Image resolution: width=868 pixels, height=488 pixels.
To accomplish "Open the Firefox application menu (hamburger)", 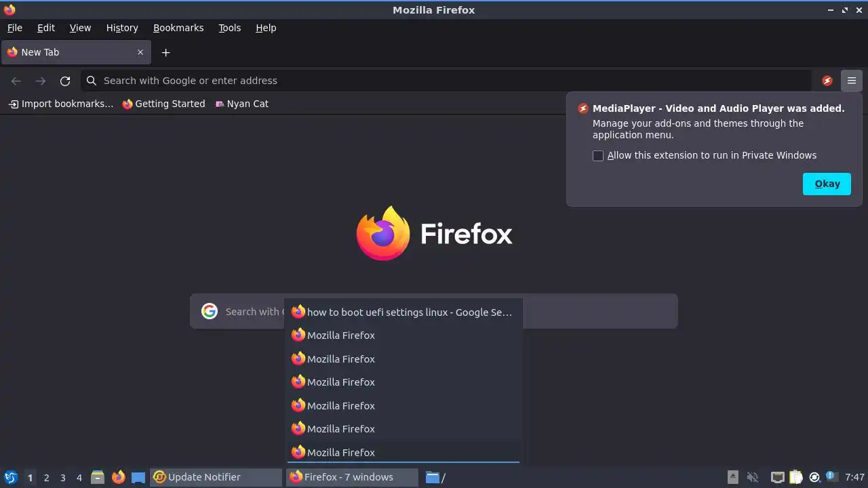I will pyautogui.click(x=851, y=81).
